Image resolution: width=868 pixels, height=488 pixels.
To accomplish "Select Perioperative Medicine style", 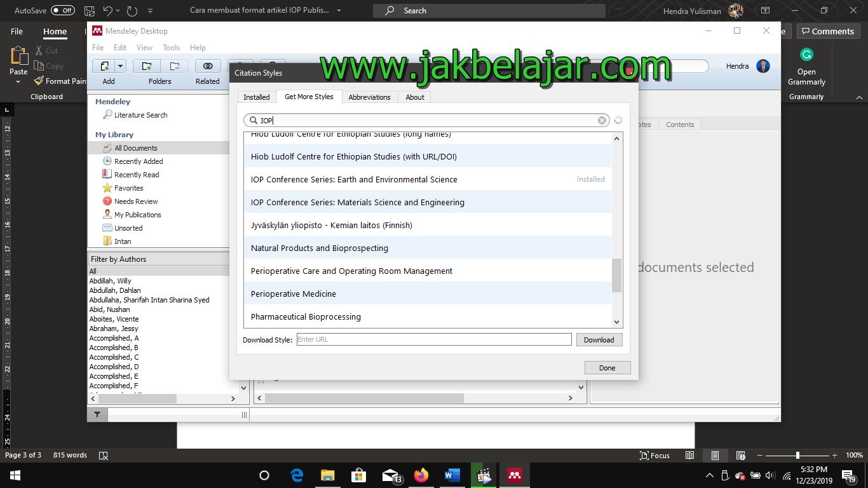I will point(428,294).
